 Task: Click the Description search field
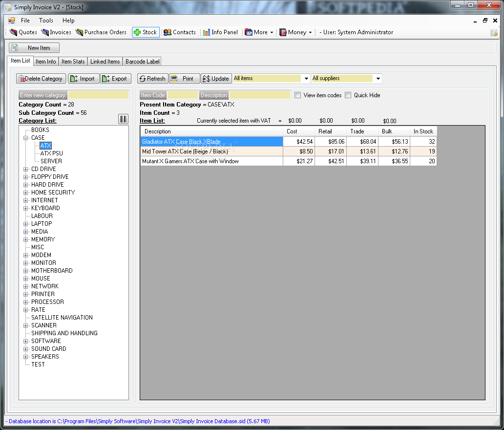pos(259,95)
